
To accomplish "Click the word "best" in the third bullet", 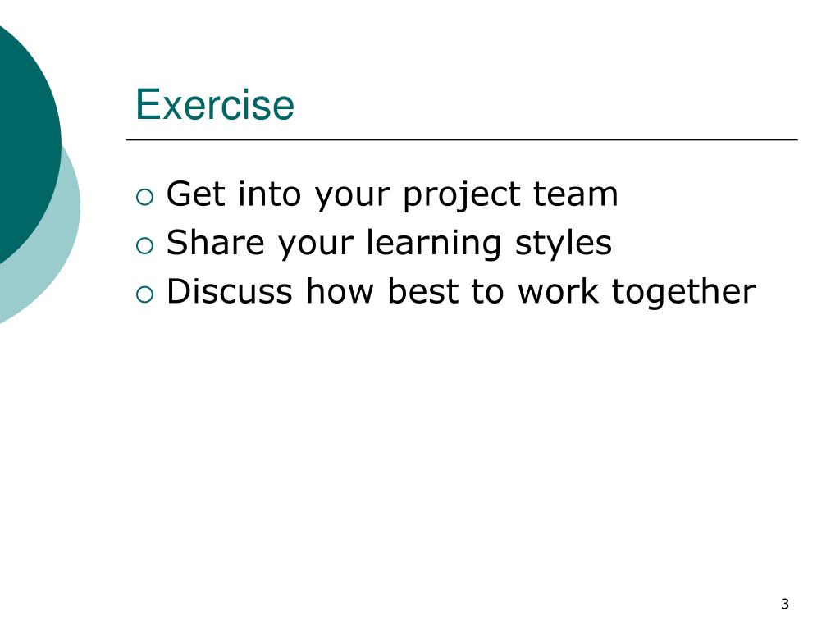I will point(422,291).
